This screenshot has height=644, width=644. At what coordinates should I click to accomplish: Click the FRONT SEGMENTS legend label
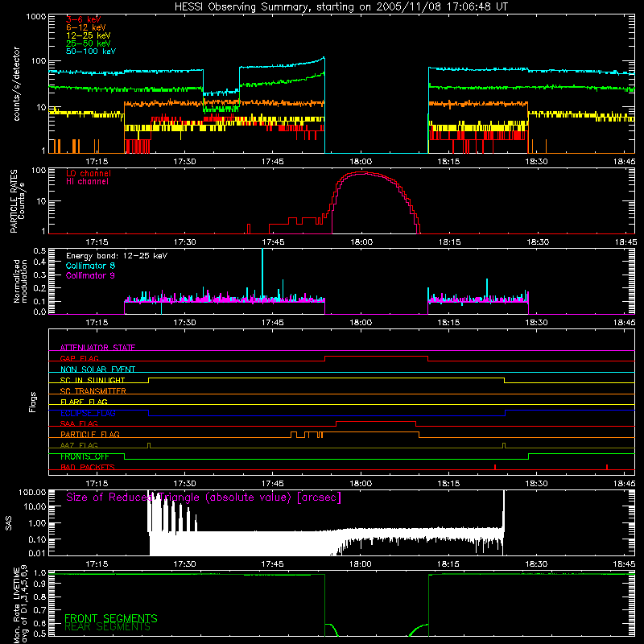point(111,618)
